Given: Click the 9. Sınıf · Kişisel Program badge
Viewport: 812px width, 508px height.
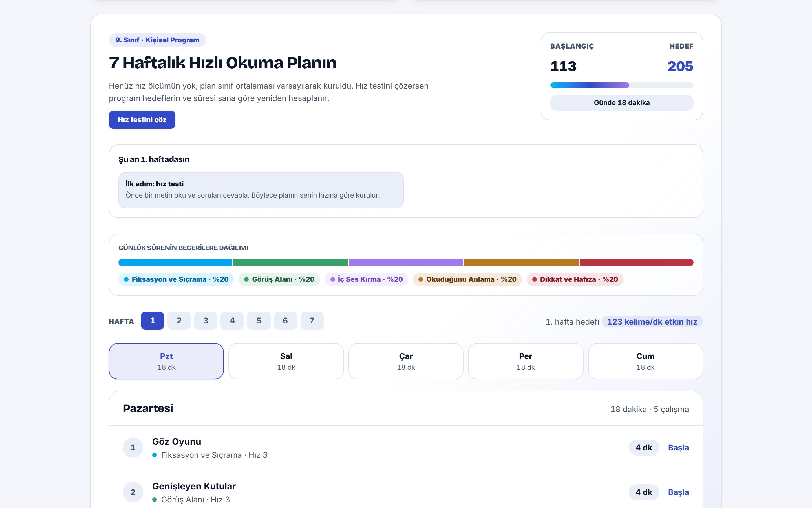Looking at the screenshot, I should tap(157, 40).
